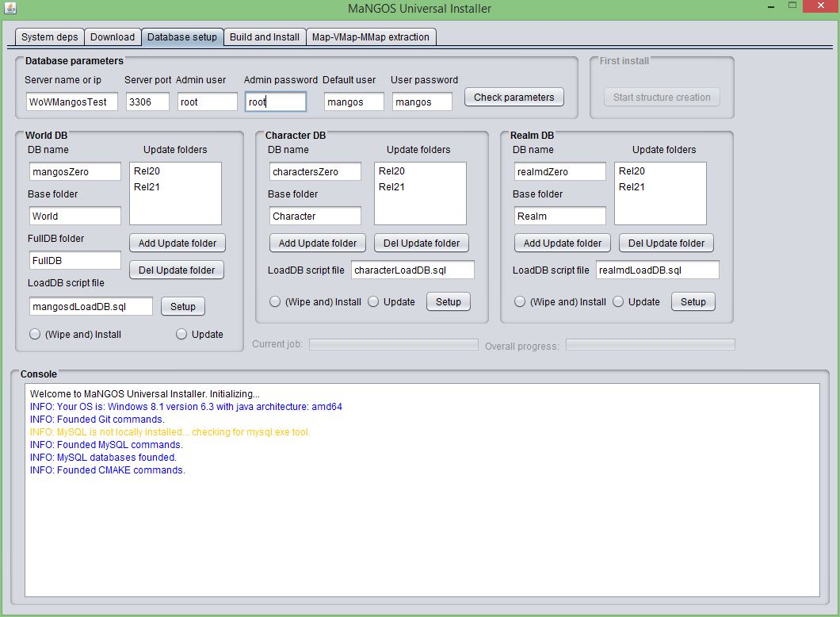
Task: Select Rel21 in Character DB update folders
Action: point(420,186)
